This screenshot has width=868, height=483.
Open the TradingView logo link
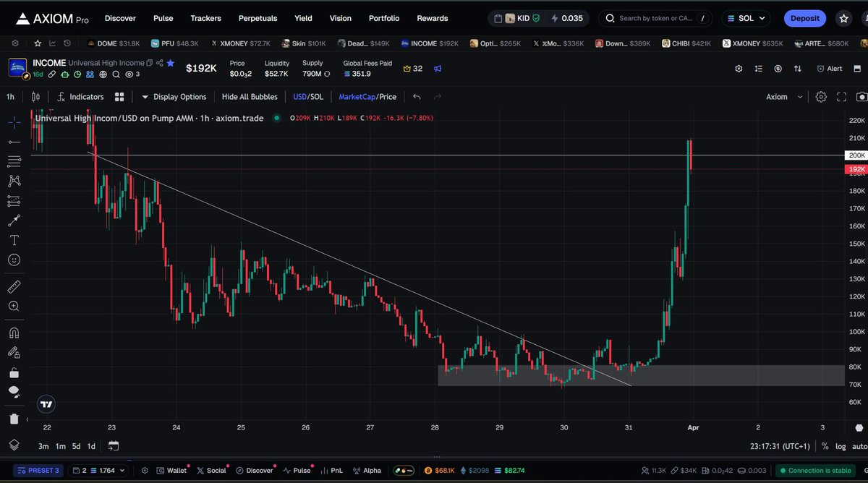pos(46,405)
